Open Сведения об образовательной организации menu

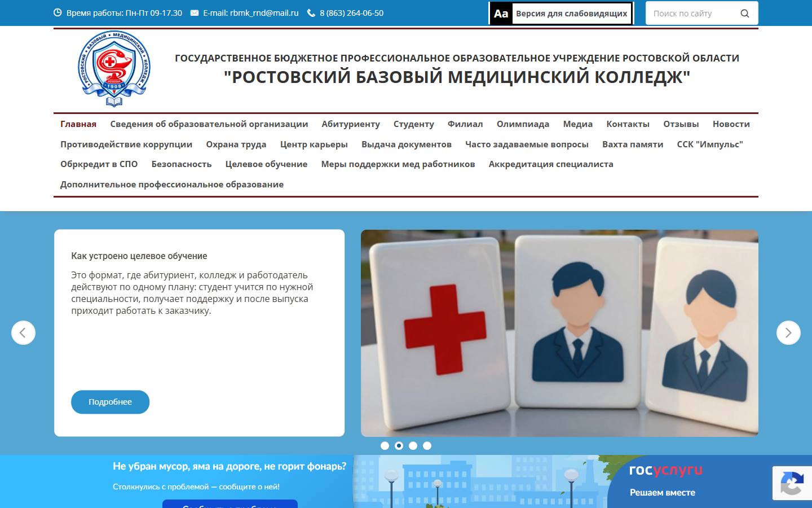pos(209,124)
